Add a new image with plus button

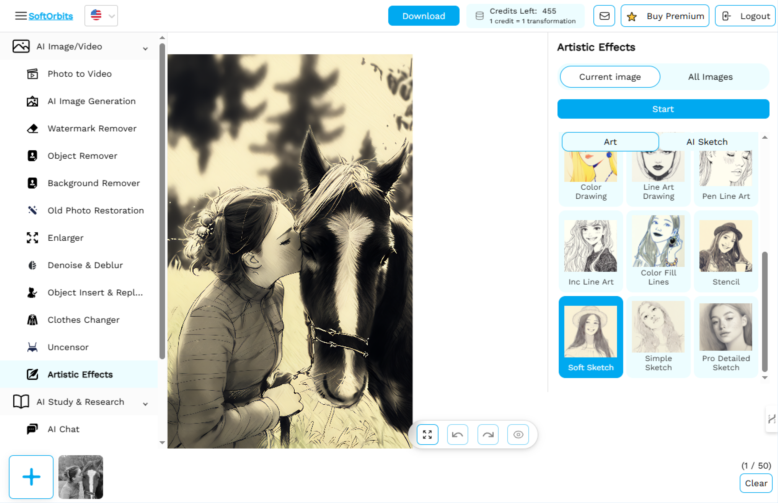[x=31, y=477]
